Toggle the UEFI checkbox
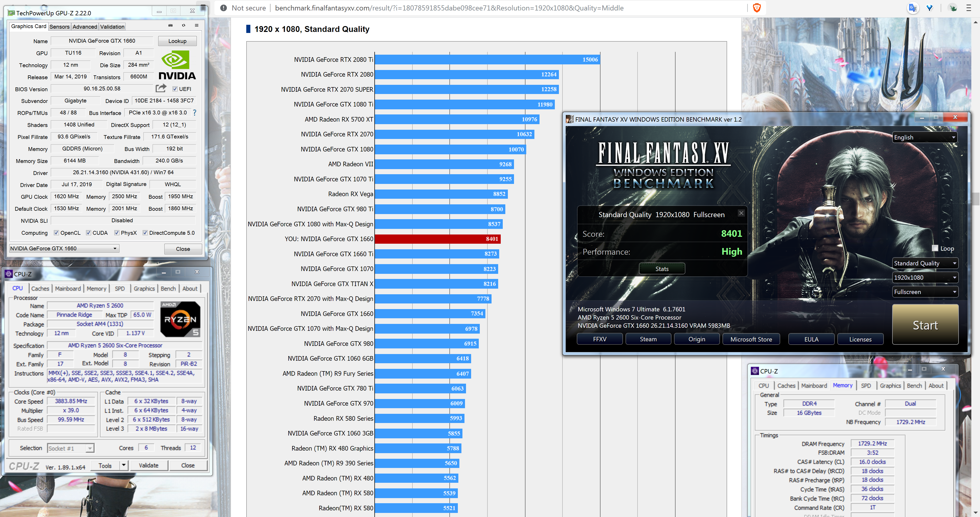 point(175,89)
